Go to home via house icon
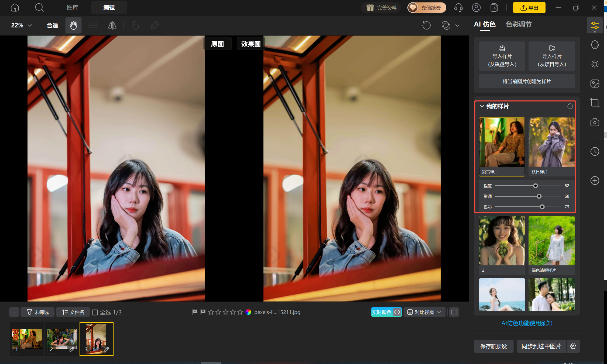This screenshot has height=364, width=607. point(15,8)
